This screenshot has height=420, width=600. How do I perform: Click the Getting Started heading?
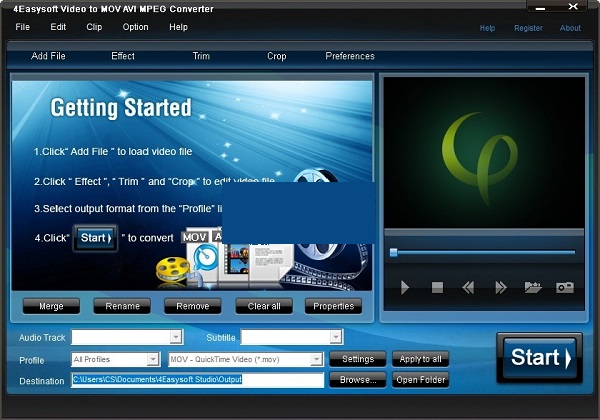[121, 107]
